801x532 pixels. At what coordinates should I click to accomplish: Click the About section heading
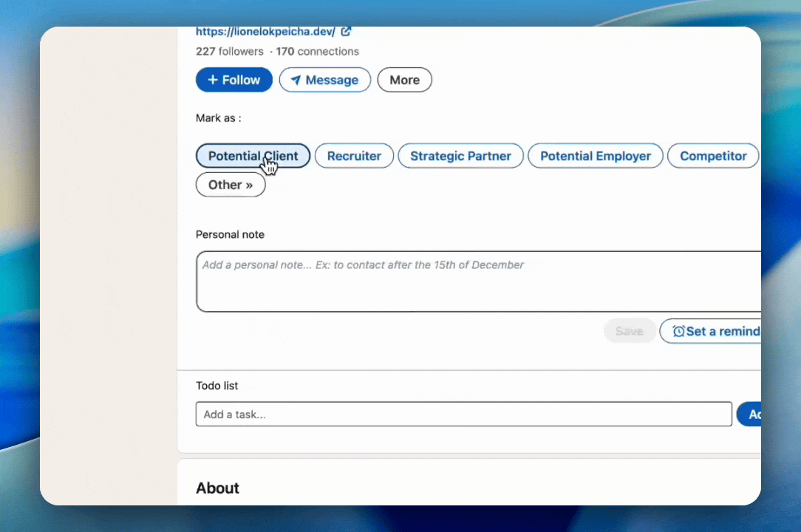[x=217, y=488]
